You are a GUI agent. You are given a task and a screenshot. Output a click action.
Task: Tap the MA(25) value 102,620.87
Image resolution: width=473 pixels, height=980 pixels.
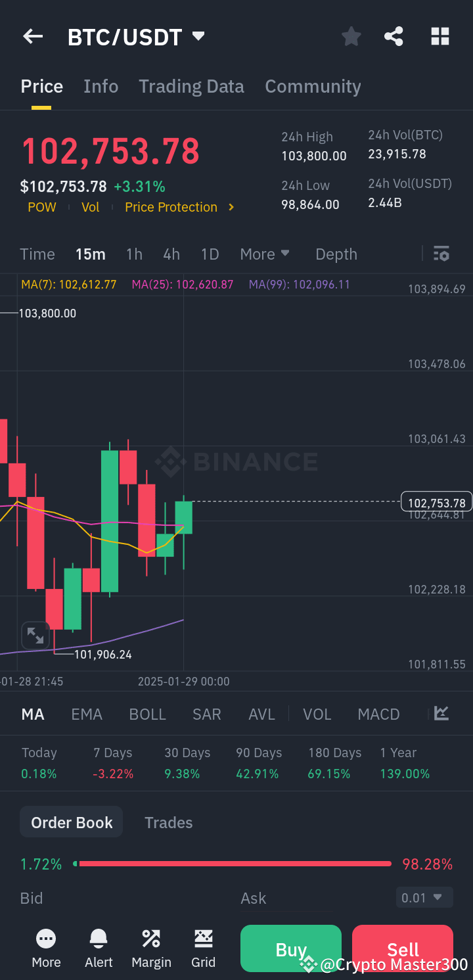183,285
